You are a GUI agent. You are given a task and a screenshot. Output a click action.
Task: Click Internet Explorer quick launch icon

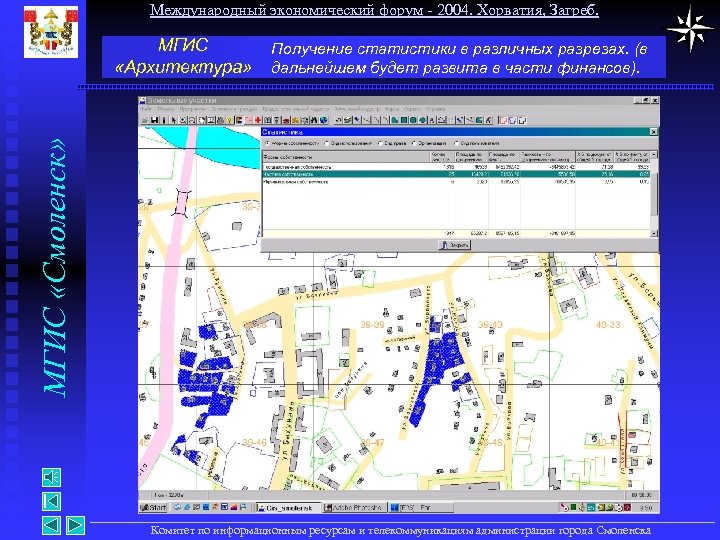pos(186,507)
